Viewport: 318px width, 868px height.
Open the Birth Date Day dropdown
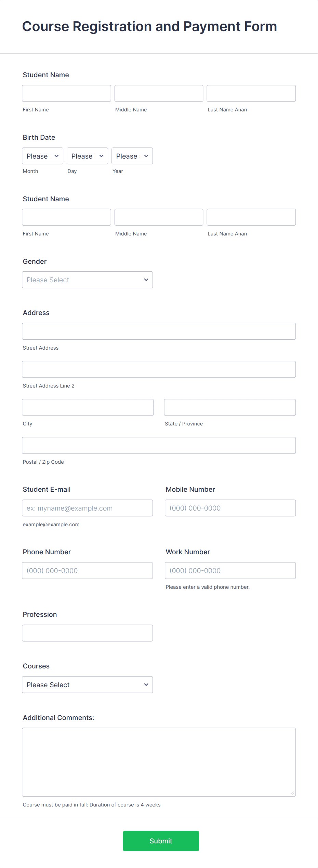(88, 156)
